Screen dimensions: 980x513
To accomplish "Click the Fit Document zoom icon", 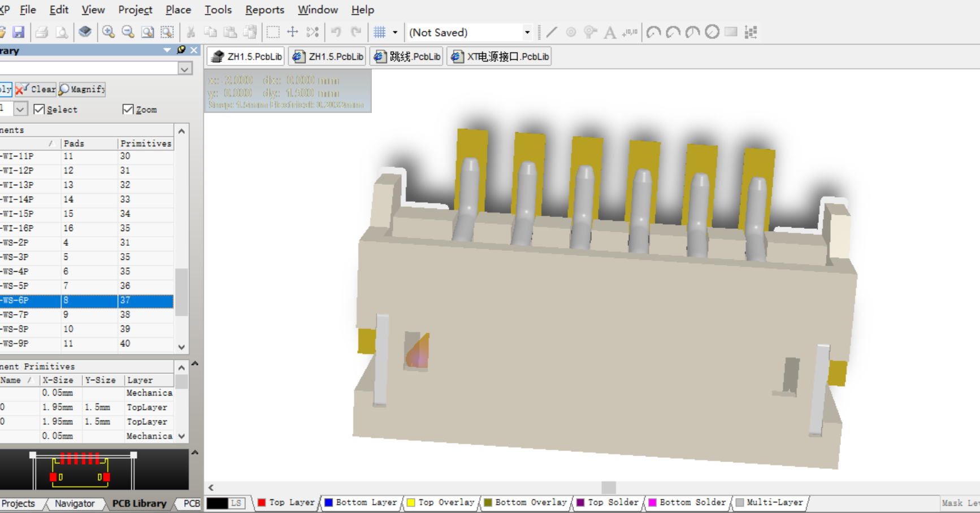I will coord(148,32).
